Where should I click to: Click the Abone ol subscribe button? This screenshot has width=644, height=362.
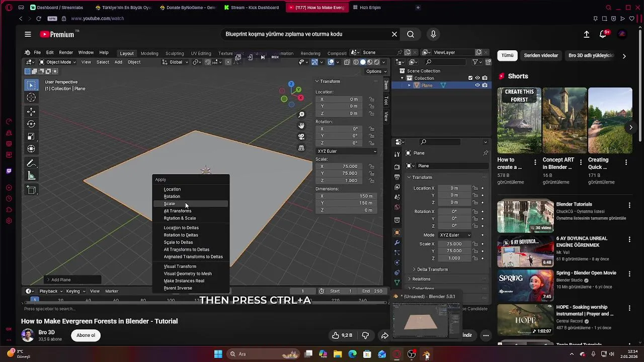pos(86,335)
